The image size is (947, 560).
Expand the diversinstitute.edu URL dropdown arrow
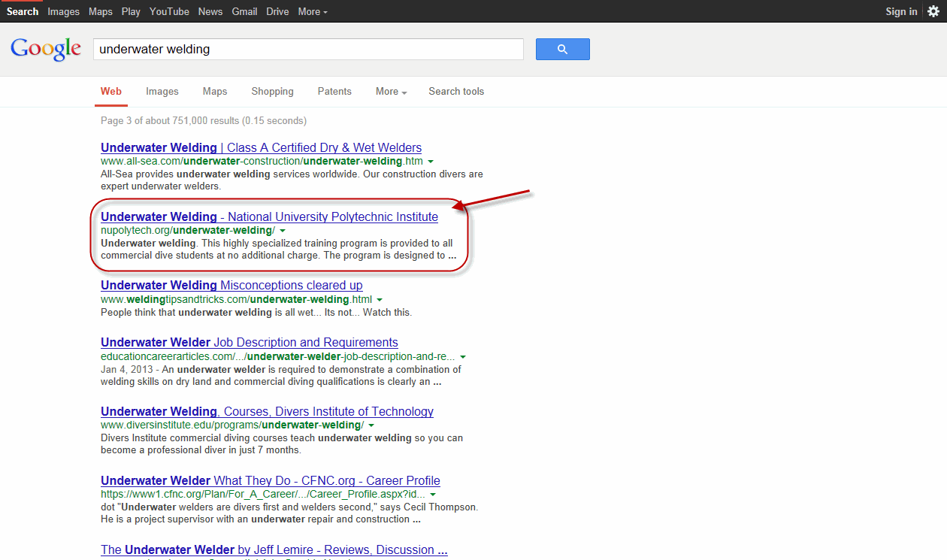coord(371,426)
